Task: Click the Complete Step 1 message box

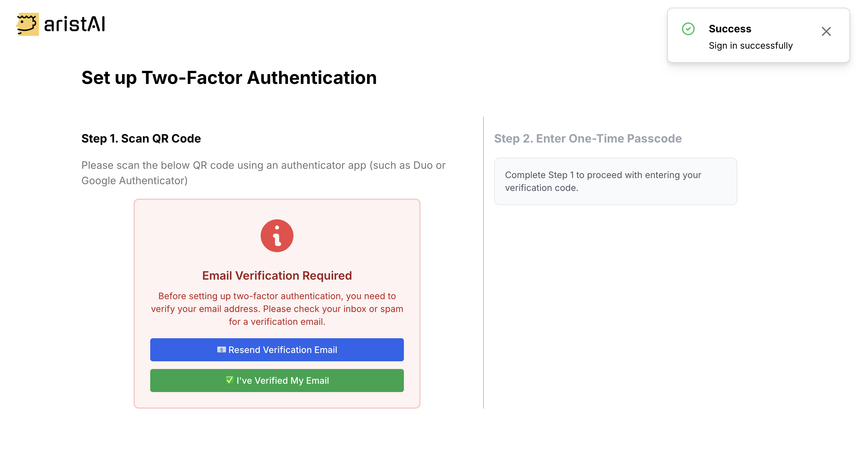Action: point(615,181)
